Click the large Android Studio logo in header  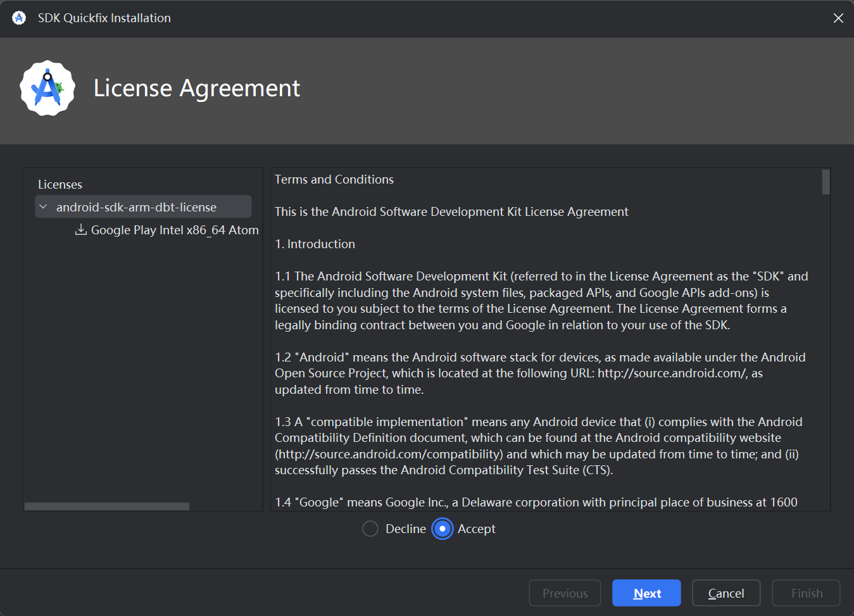tap(47, 88)
